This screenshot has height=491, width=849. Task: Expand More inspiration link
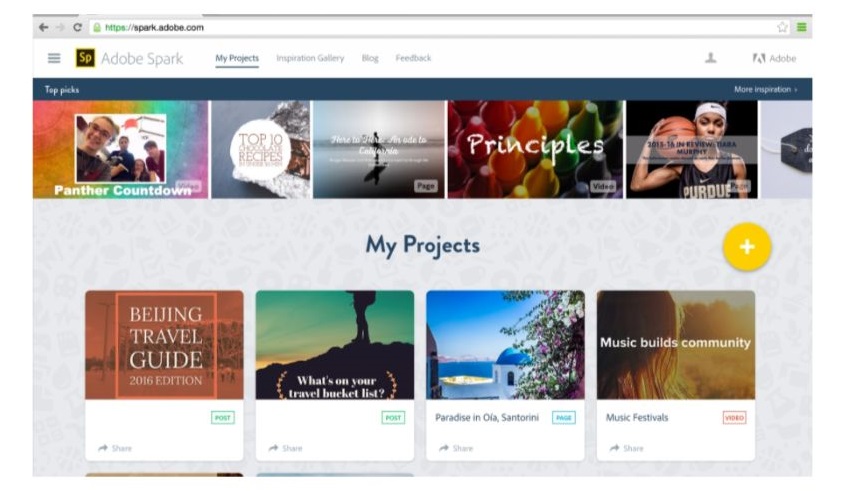tap(766, 89)
